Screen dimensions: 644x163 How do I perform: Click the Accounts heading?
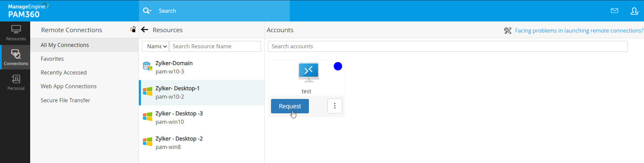280,30
